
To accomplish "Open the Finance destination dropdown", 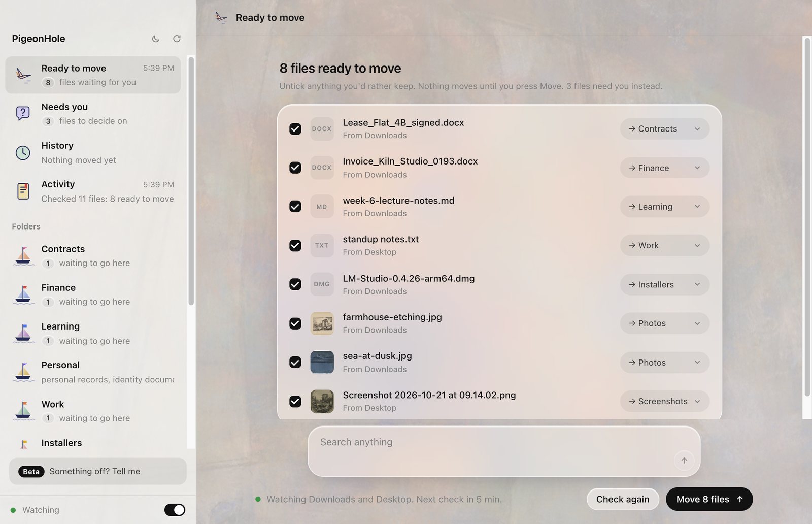I will coord(664,168).
